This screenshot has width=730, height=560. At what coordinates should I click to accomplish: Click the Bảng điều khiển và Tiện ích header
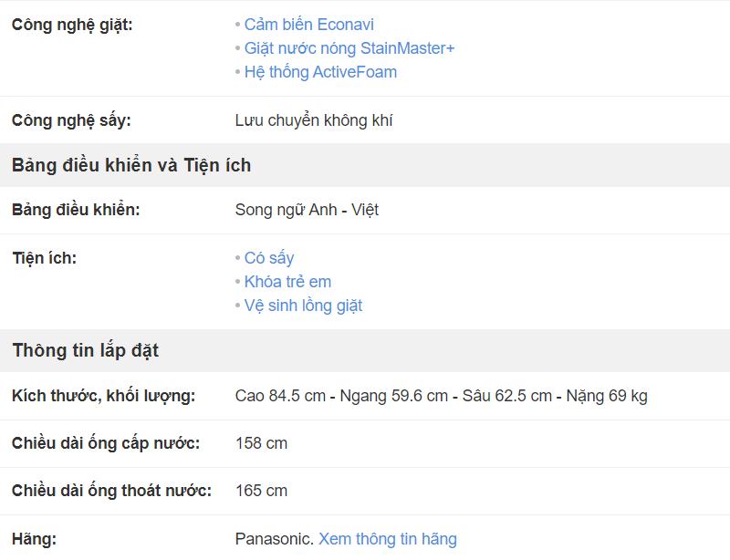[x=131, y=165]
